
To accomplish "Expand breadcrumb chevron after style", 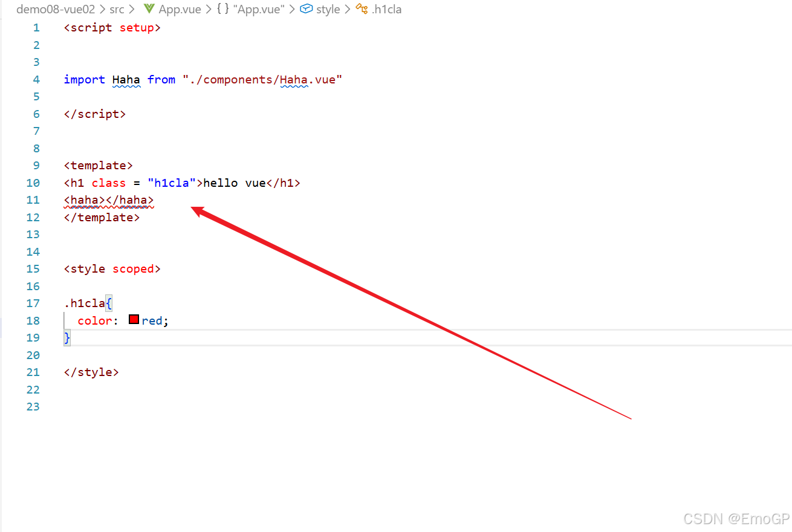I will [347, 9].
